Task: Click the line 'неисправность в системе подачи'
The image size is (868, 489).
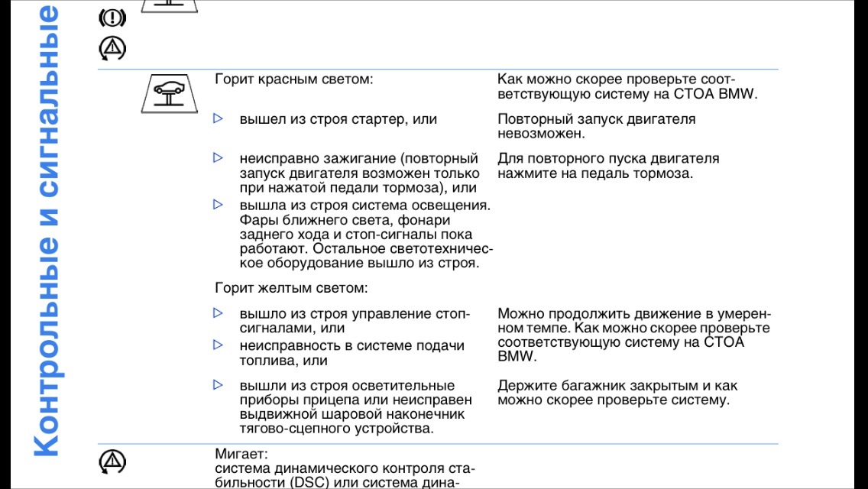Action: pos(352,346)
